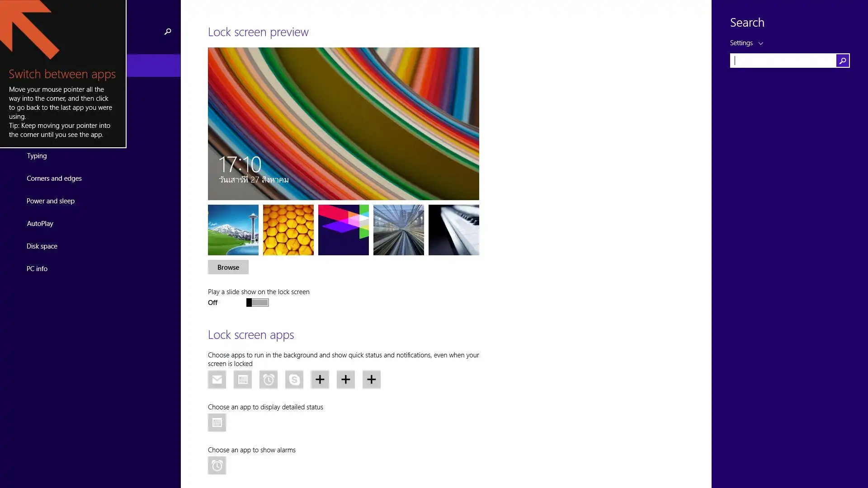Expand the Settings search scope dropdown
The height and width of the screenshot is (488, 868).
(x=746, y=43)
